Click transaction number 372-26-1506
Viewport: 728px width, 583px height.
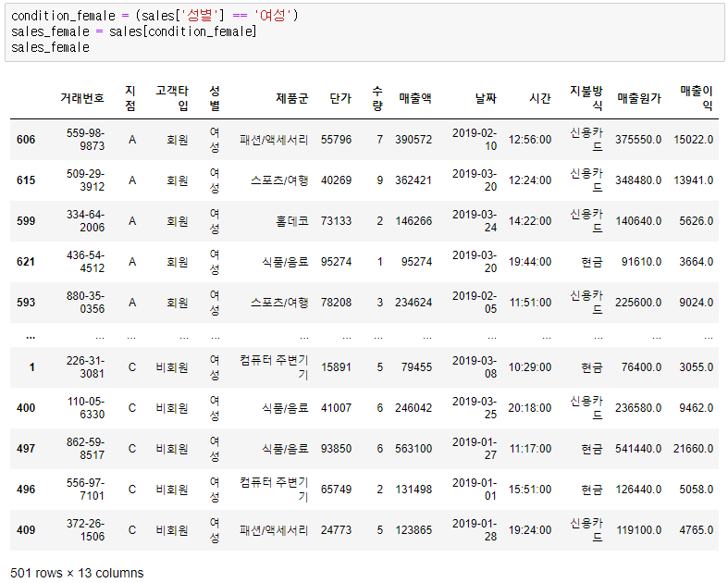click(x=86, y=530)
